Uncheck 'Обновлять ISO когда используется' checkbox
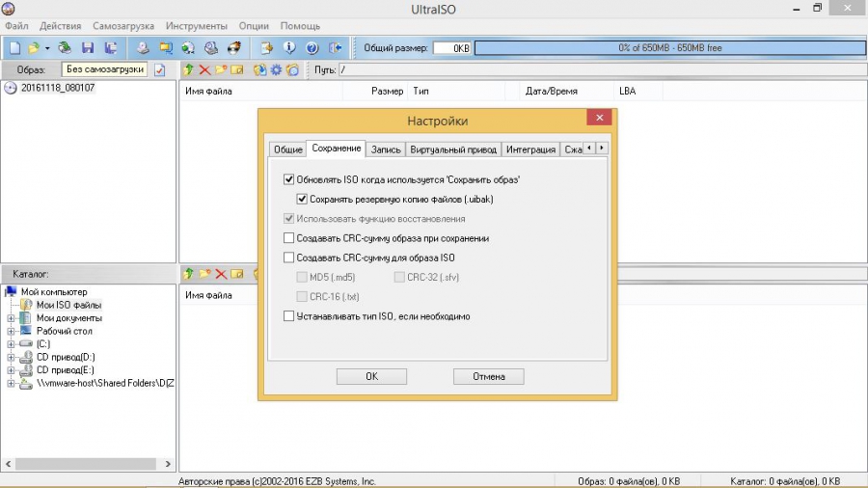This screenshot has height=488, width=868. pyautogui.click(x=288, y=180)
